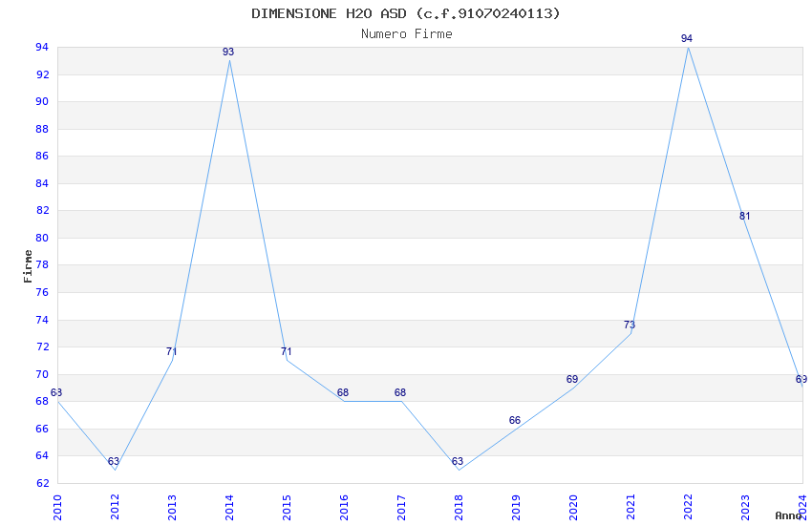Click the data point value 68 for 2016
The width and height of the screenshot is (812, 525).
point(343,392)
